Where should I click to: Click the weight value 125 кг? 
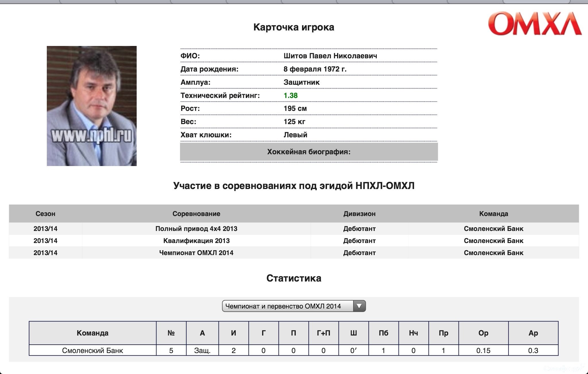click(294, 122)
